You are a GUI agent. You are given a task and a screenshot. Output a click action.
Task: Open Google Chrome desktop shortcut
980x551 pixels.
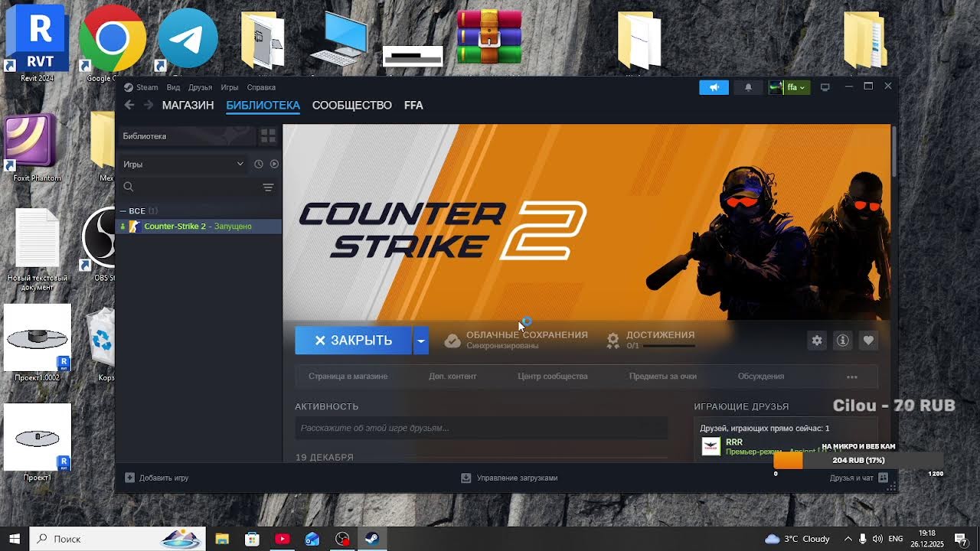pyautogui.click(x=112, y=42)
